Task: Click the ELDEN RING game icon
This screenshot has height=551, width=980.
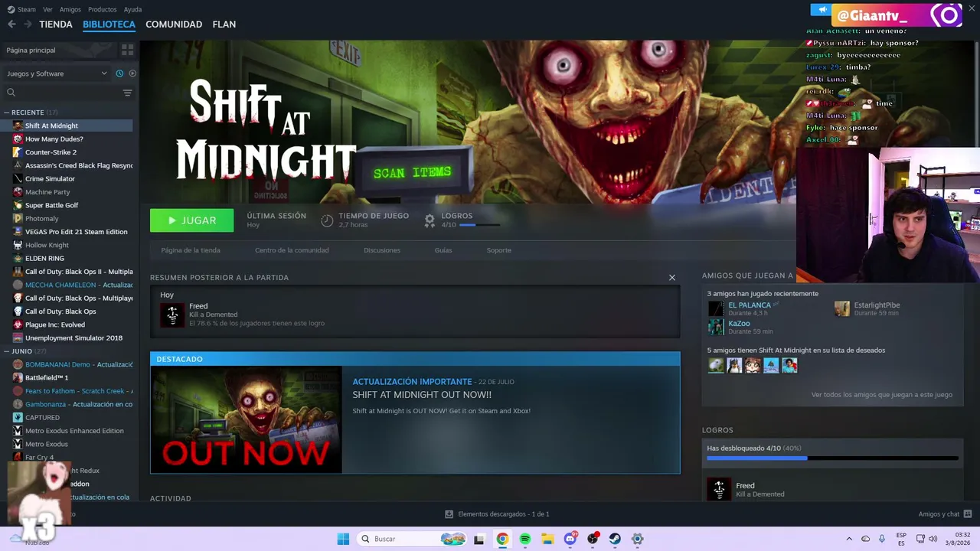Action: pyautogui.click(x=18, y=259)
